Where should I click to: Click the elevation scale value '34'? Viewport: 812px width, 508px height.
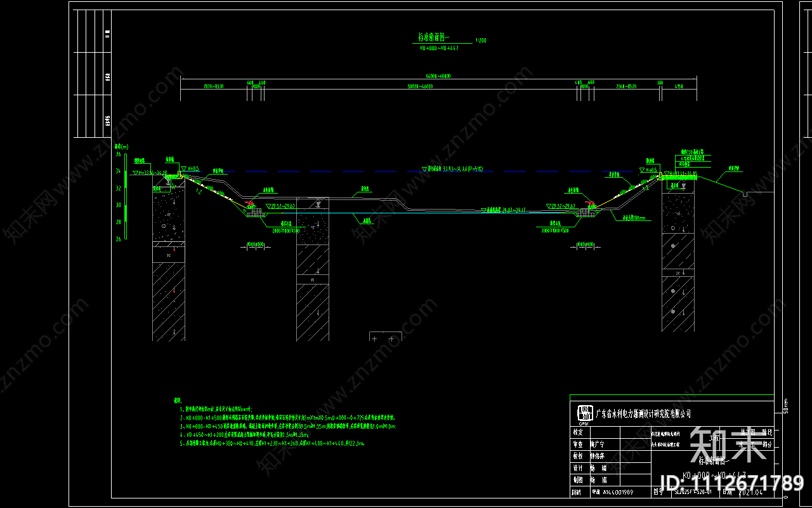pos(118,171)
